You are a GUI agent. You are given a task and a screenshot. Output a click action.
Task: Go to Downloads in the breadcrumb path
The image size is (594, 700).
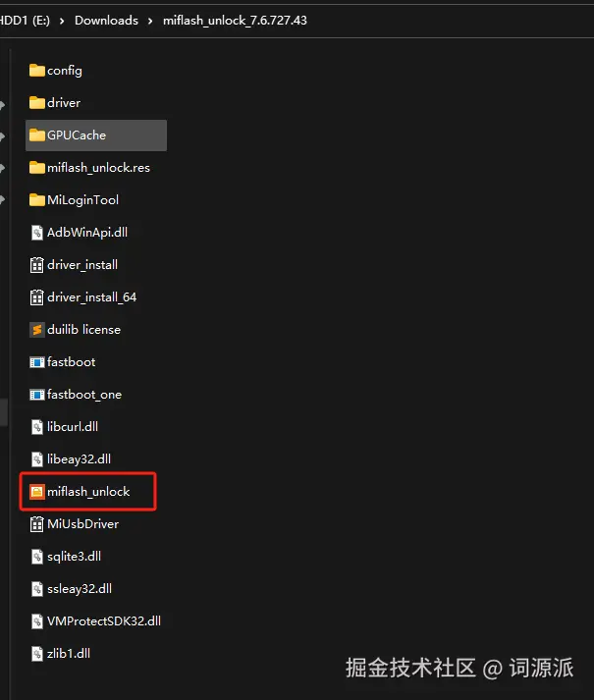[106, 21]
